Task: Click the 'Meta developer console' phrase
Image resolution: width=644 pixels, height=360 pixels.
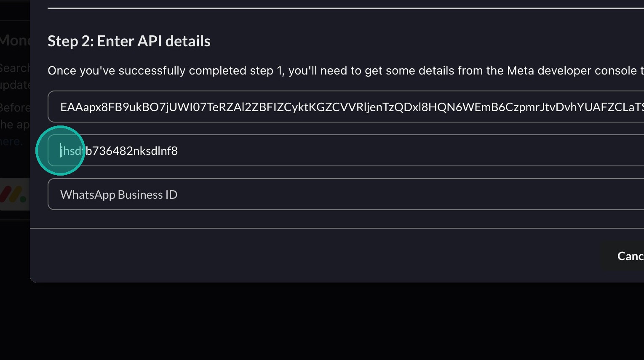Action: click(572, 71)
